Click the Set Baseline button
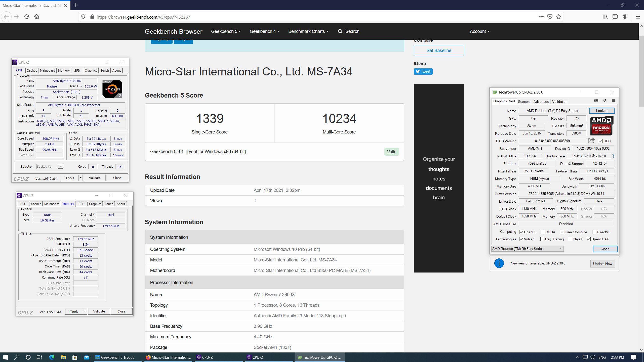 (439, 50)
